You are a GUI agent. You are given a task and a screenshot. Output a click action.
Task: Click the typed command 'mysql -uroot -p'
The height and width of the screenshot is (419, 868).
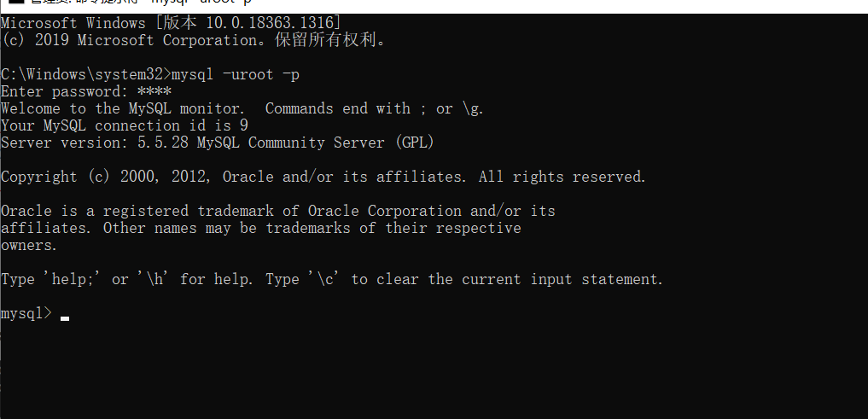point(236,75)
